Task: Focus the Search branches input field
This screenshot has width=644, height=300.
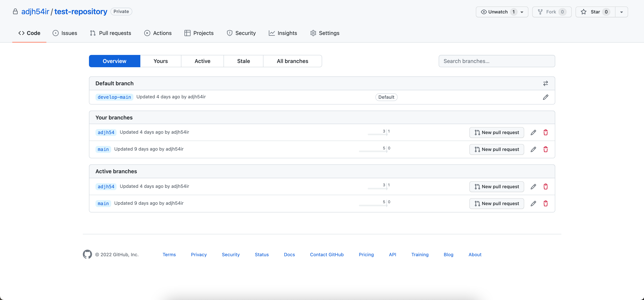Action: (x=497, y=61)
